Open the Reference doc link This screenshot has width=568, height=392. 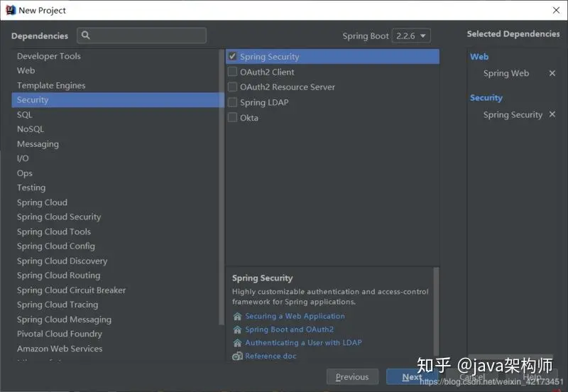click(271, 356)
